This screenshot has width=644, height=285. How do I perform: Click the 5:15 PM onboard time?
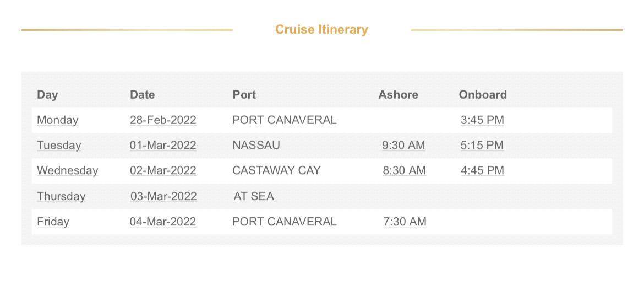(482, 145)
